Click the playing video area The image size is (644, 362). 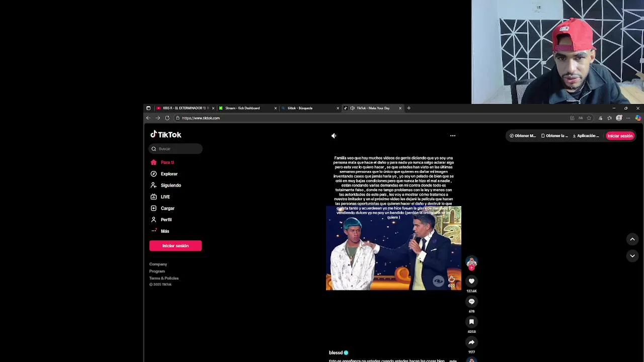(x=393, y=248)
